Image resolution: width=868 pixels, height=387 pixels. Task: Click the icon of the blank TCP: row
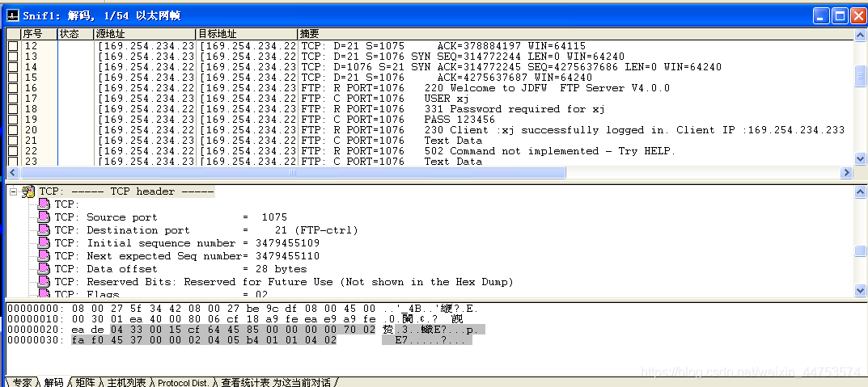44,204
